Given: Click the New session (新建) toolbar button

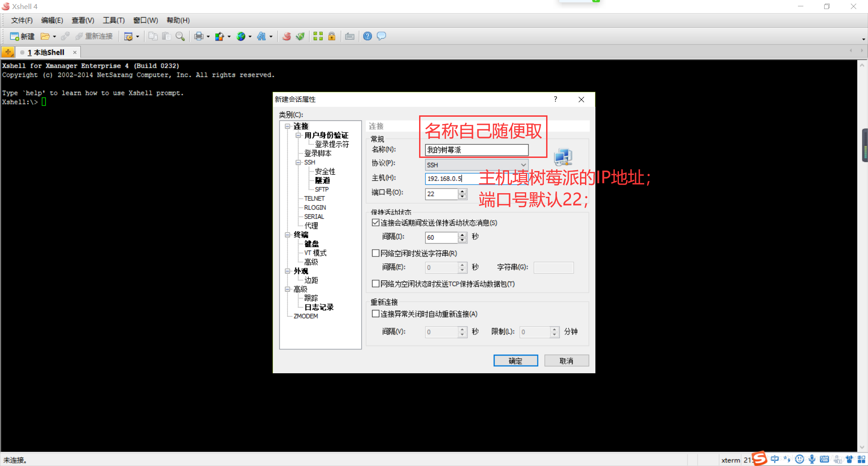Looking at the screenshot, I should [22, 36].
